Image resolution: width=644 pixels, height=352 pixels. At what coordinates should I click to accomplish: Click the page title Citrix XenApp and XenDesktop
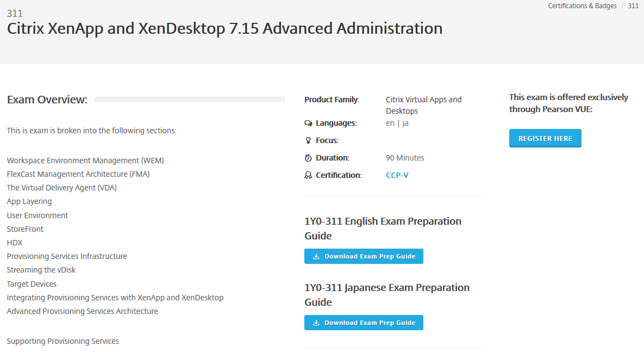tap(224, 28)
